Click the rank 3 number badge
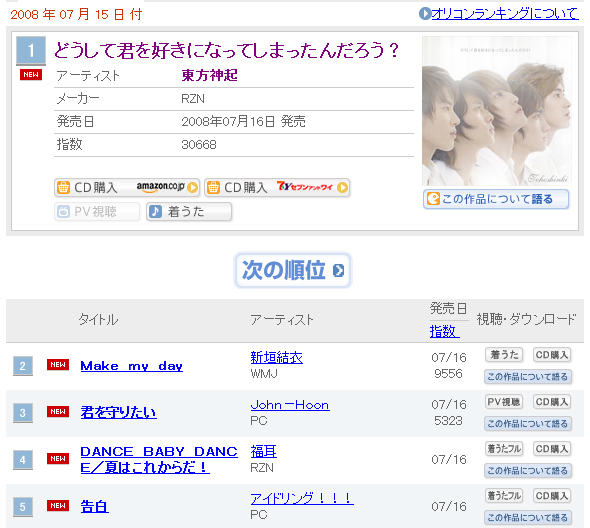 click(23, 413)
